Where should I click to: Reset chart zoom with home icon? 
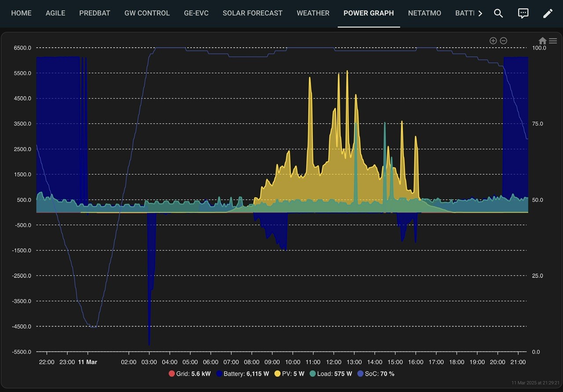[x=542, y=41]
